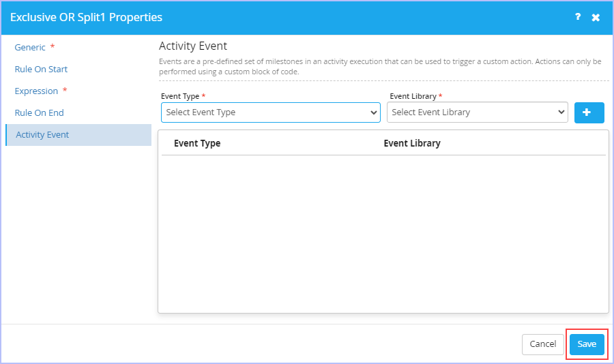Click the Event Library dropdown chevron arrow
Image resolution: width=614 pixels, height=364 pixels.
pos(561,112)
